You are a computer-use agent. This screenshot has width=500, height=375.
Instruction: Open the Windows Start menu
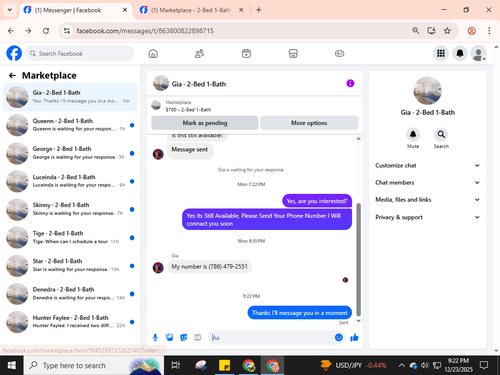12,365
